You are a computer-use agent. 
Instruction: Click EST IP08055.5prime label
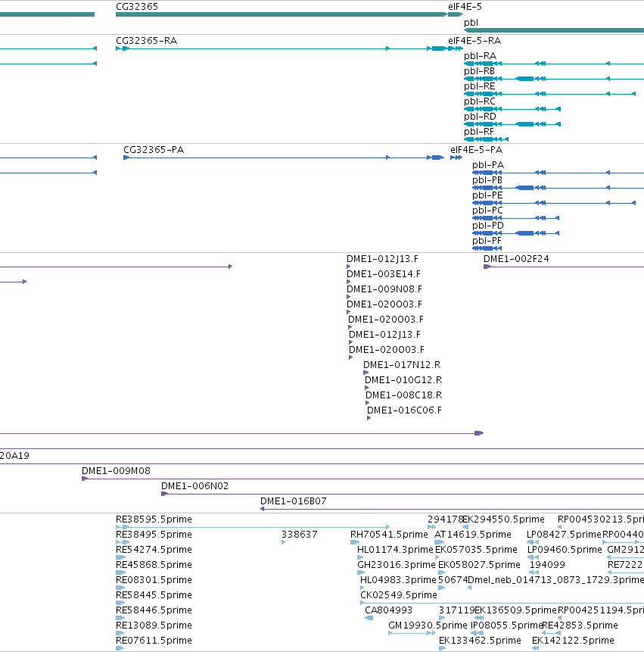click(x=506, y=625)
